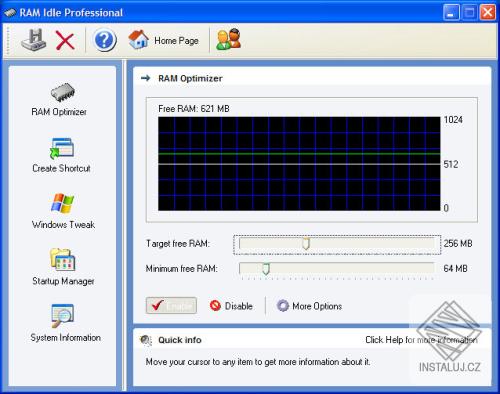
Task: Open System Information in the sidebar
Action: [65, 323]
